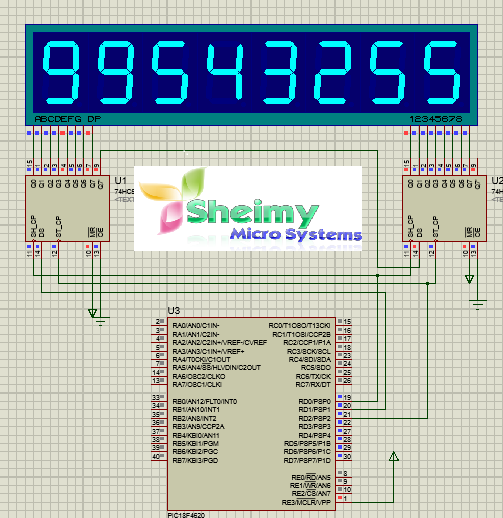Select the PIC18F4620 microcontroller U3 body

coord(251,414)
